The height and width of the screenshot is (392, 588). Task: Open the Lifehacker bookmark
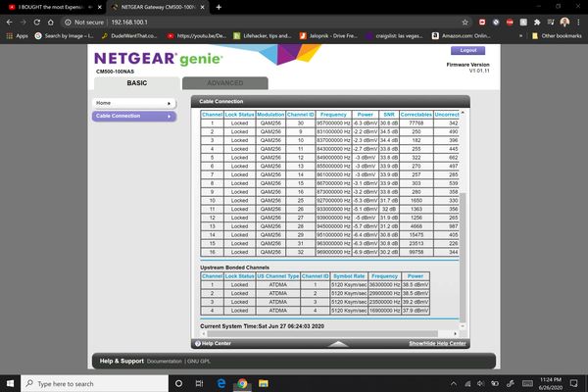point(263,36)
